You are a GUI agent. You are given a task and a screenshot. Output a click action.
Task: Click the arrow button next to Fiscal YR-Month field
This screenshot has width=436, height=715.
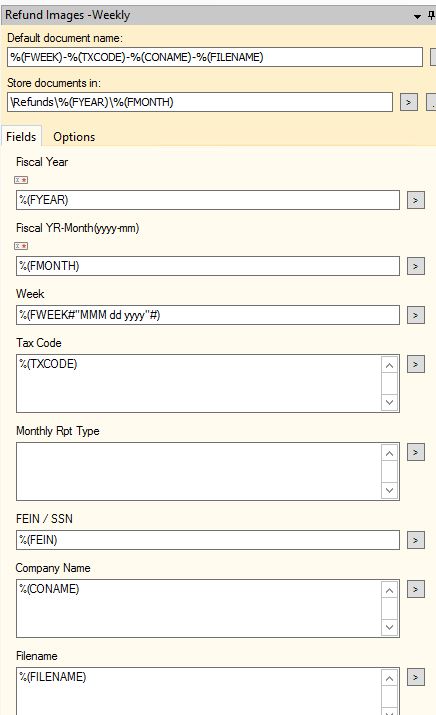pyautogui.click(x=415, y=266)
